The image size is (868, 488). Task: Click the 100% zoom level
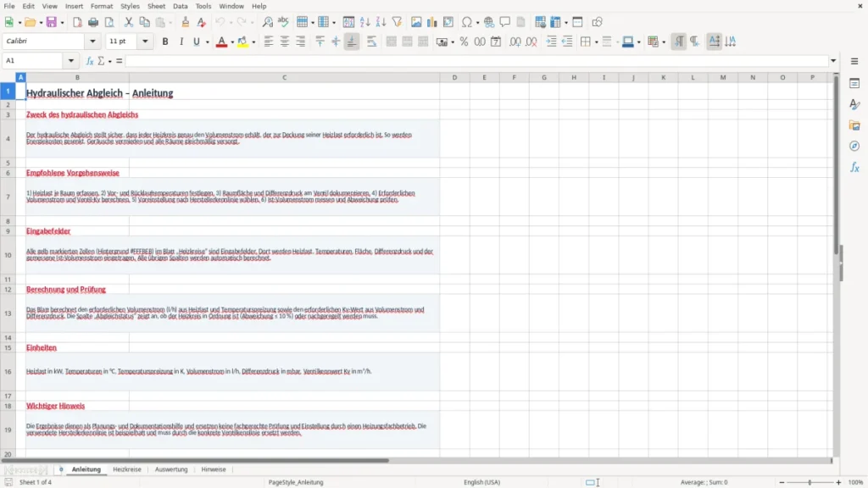click(x=856, y=482)
